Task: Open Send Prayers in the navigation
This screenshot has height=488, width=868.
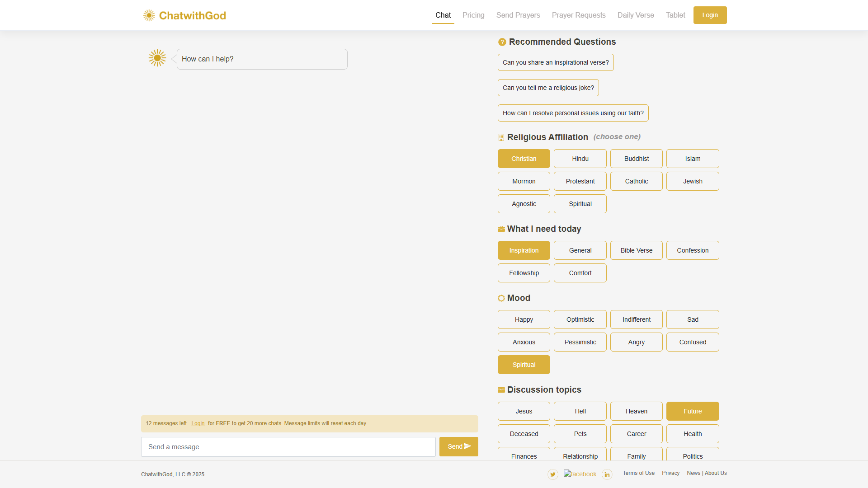Action: pos(518,15)
